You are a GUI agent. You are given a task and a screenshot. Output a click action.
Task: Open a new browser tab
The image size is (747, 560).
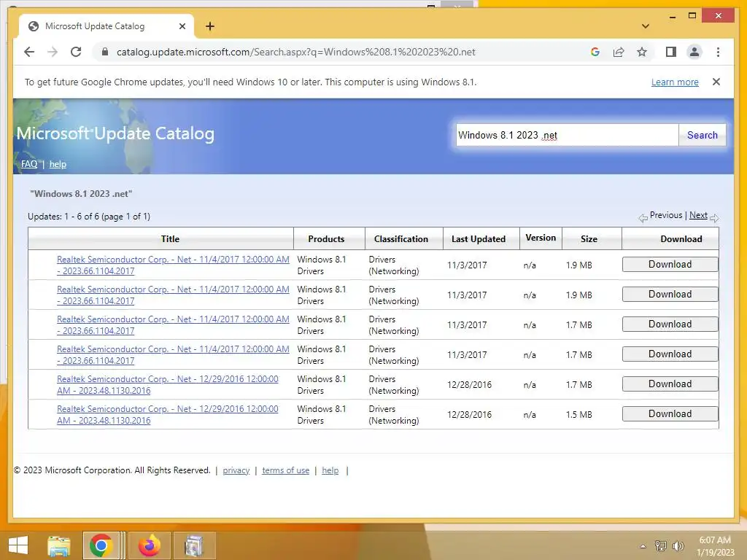[x=209, y=26]
